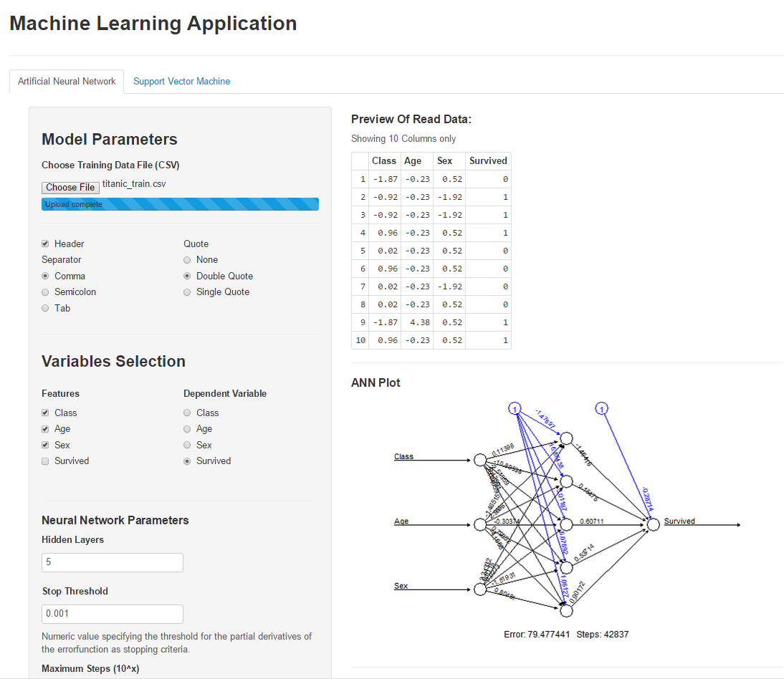Choose Double Quote option
Screen dimensions: 784x679
pos(187,276)
